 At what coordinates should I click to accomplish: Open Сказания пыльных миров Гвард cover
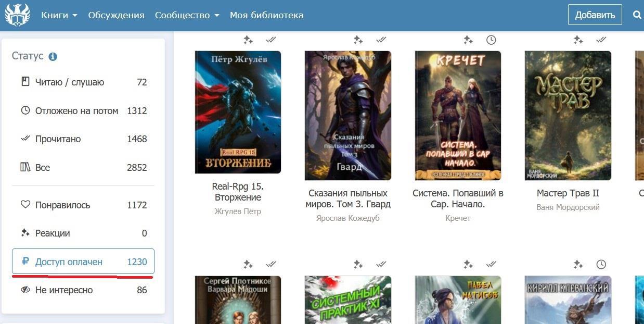click(348, 115)
